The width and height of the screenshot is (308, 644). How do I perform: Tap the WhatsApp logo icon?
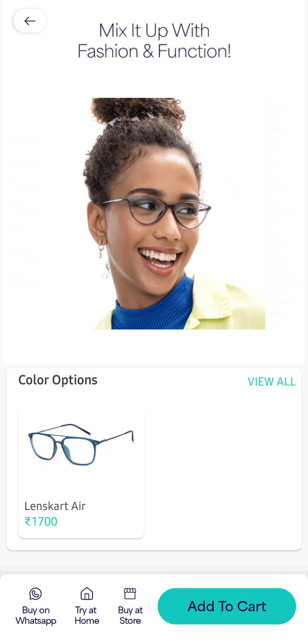36,594
